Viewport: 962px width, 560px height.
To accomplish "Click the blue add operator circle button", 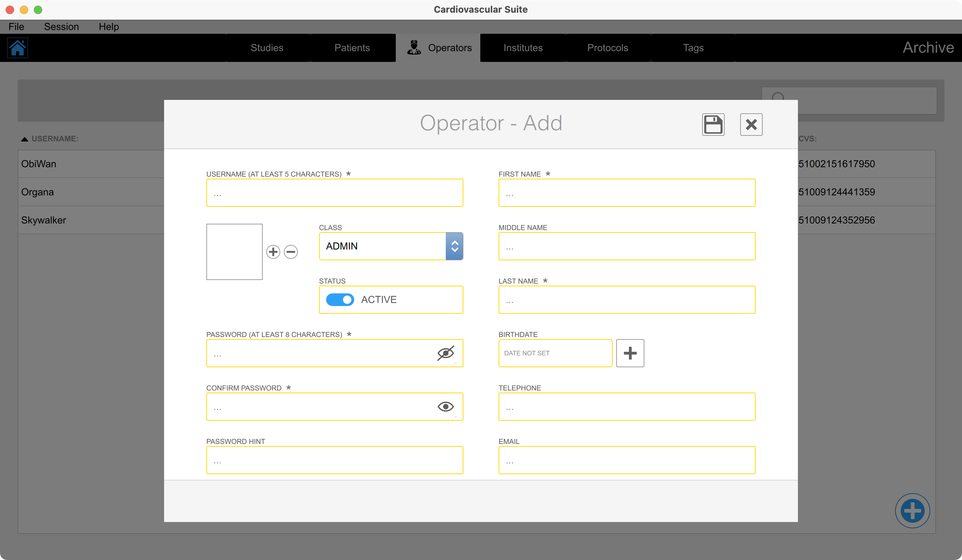I will tap(912, 510).
